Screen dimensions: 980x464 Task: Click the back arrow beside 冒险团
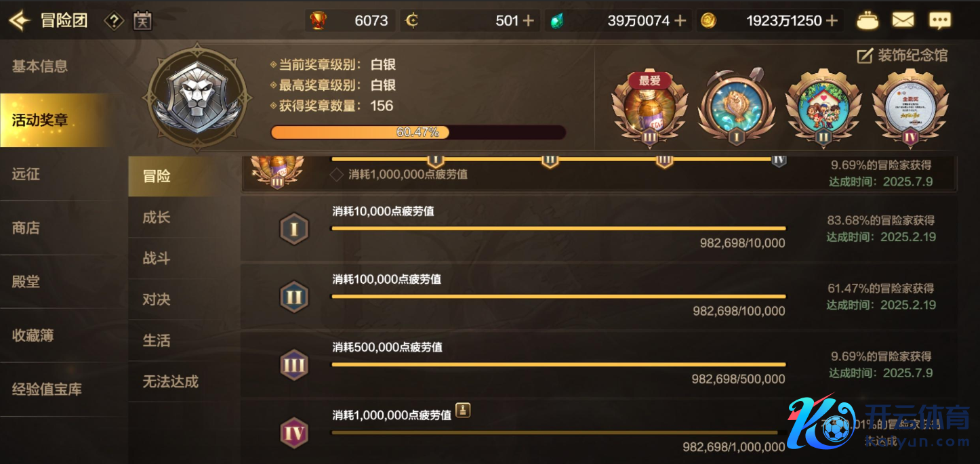coord(19,20)
